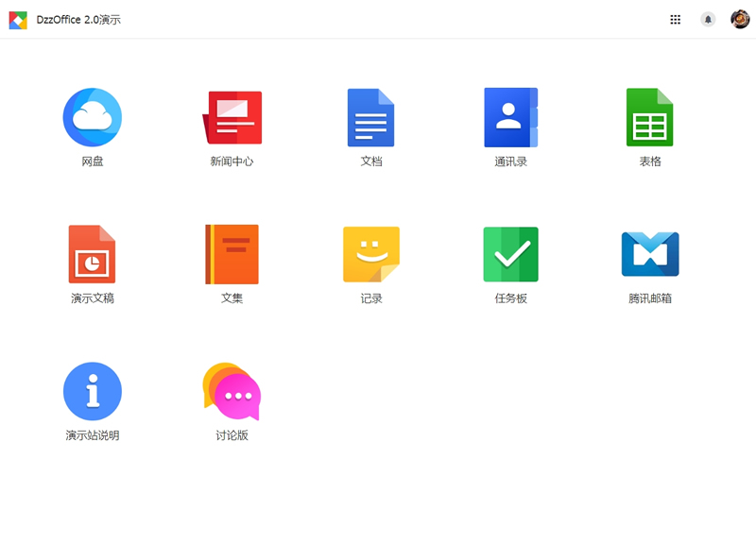
Task: Open the 演示文稿 presentation app
Action: tap(92, 254)
